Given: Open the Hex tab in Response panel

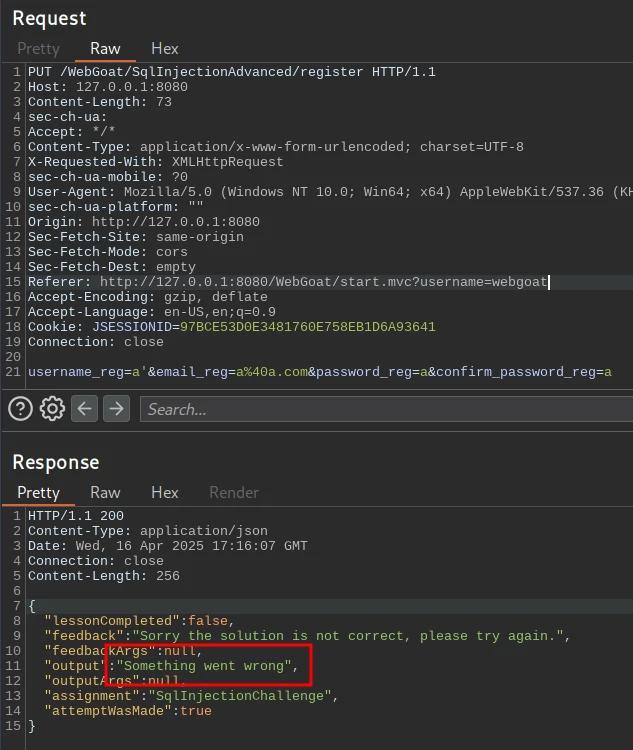Looking at the screenshot, I should click(165, 492).
